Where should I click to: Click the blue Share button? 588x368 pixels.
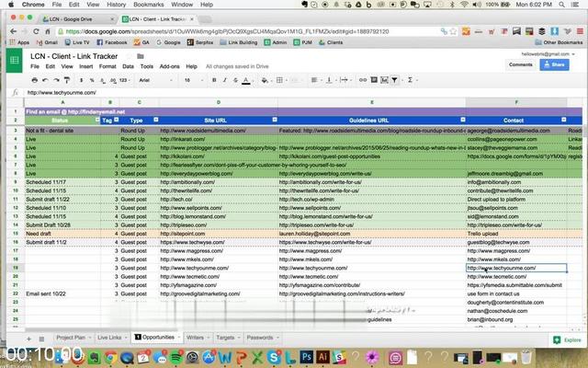(x=554, y=64)
